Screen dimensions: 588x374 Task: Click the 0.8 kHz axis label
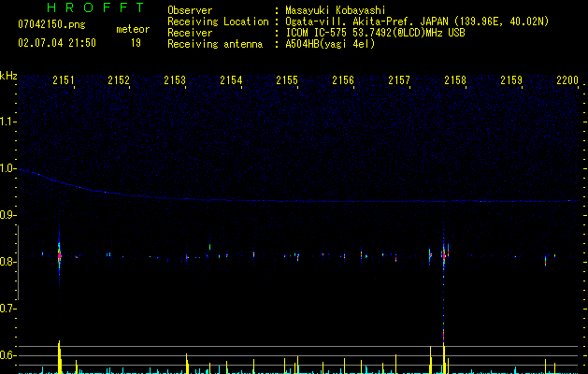pos(7,262)
